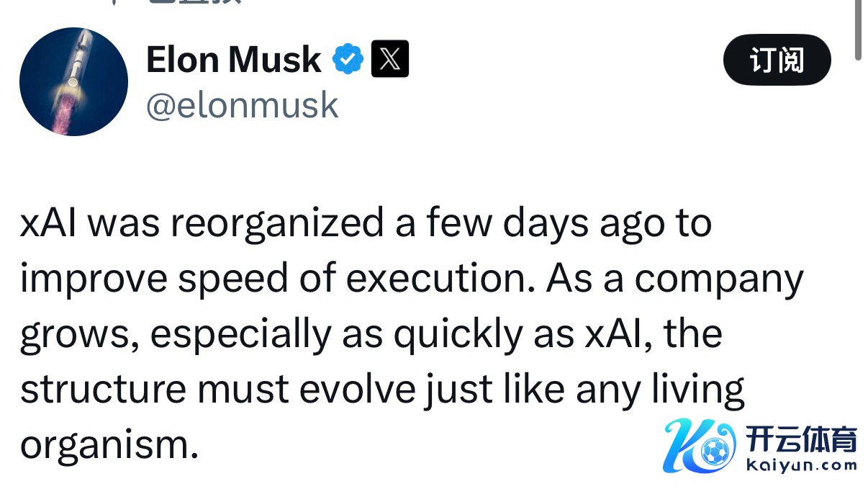Click the @elonmusk handle
Screen dimensions: 868x489
242,105
